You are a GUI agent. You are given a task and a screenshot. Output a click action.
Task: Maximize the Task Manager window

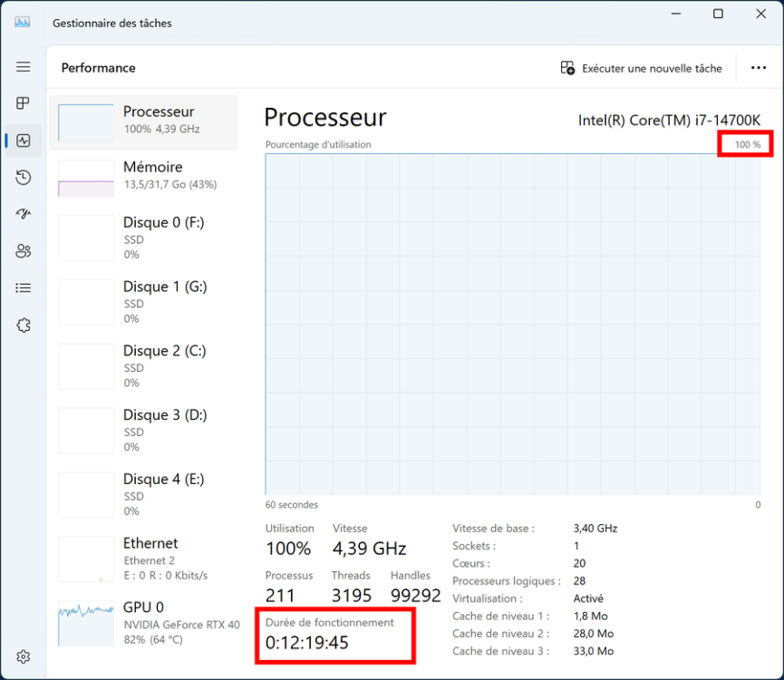718,14
